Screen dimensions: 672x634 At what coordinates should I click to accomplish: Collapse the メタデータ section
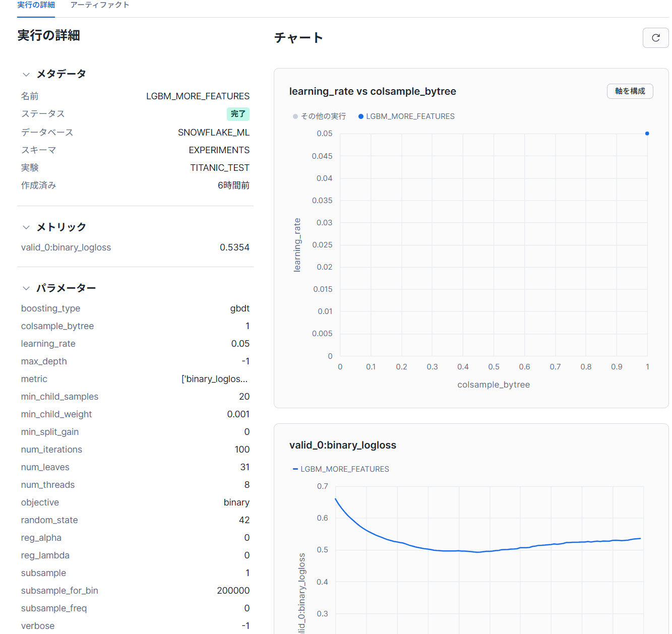[26, 74]
